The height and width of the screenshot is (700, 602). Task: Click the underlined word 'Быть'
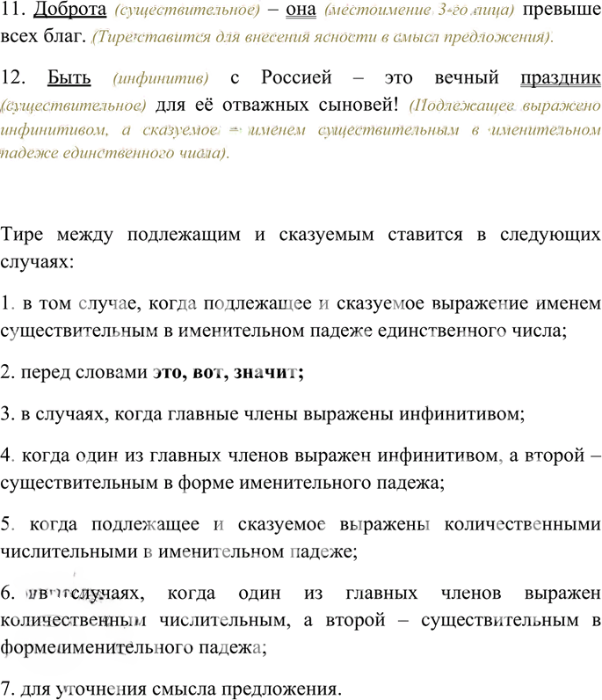pyautogui.click(x=69, y=77)
